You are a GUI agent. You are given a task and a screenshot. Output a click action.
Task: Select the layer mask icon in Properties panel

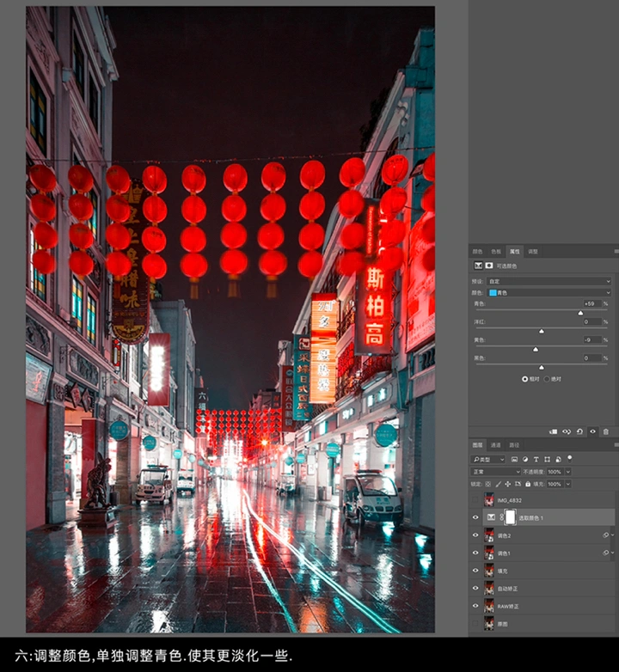pos(489,266)
